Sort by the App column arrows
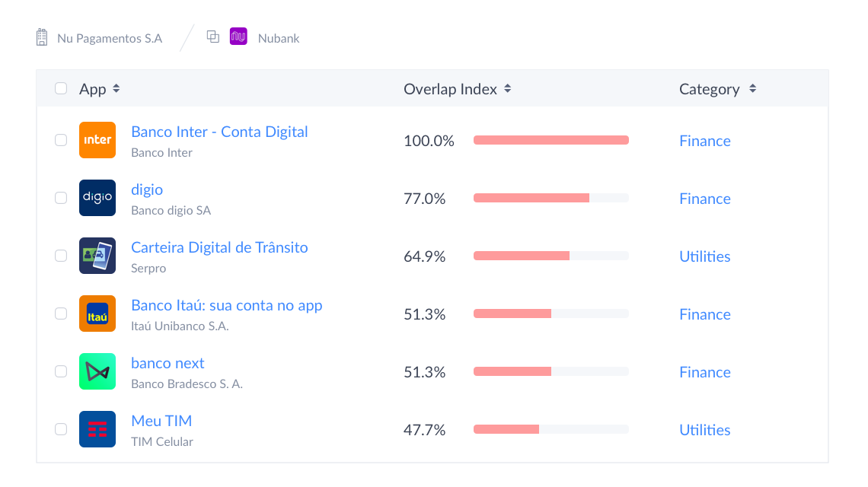The width and height of the screenshot is (868, 487). pyautogui.click(x=116, y=88)
